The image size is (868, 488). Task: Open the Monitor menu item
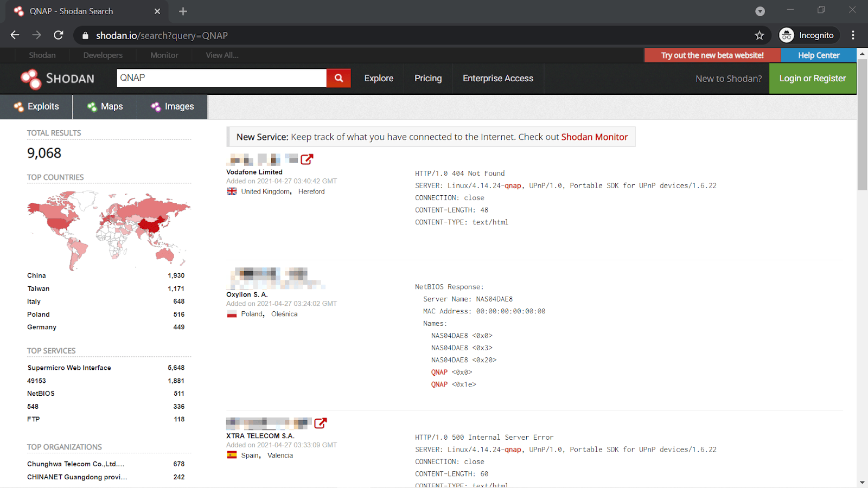[164, 55]
